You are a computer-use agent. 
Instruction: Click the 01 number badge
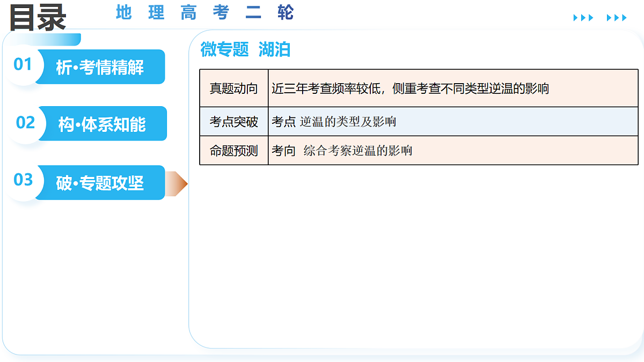pyautogui.click(x=23, y=64)
